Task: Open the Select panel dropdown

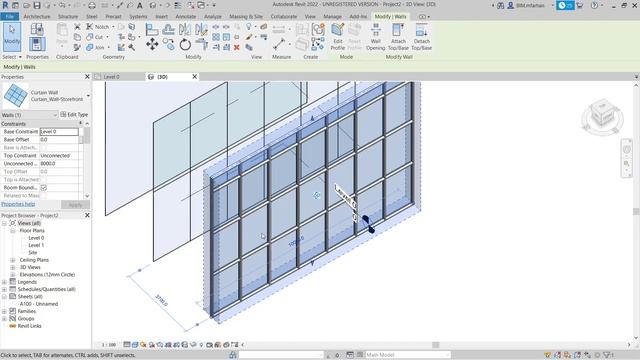Action: [x=11, y=57]
